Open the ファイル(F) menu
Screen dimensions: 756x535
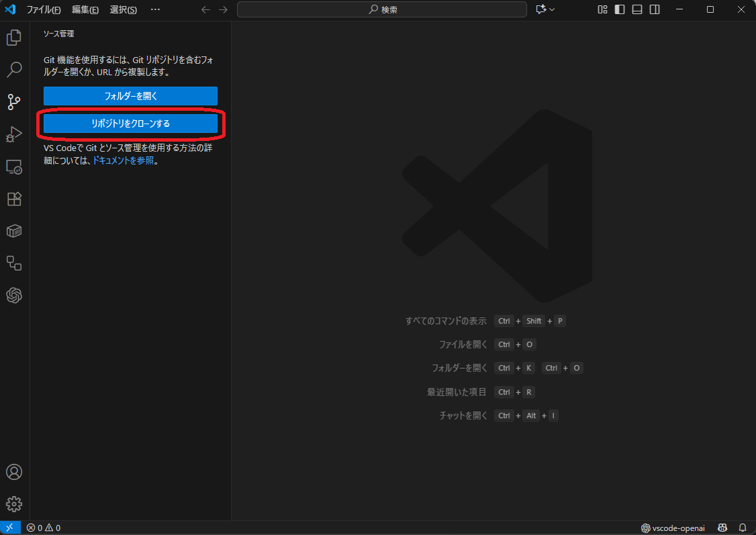(x=43, y=9)
